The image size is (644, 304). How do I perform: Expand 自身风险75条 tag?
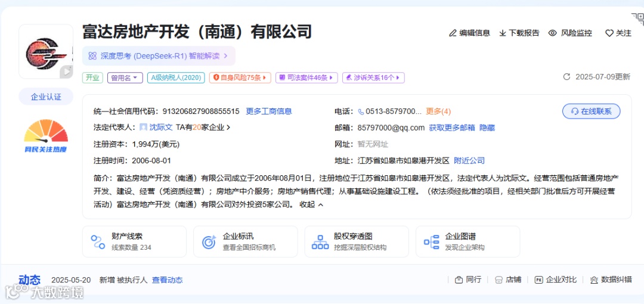coord(240,77)
